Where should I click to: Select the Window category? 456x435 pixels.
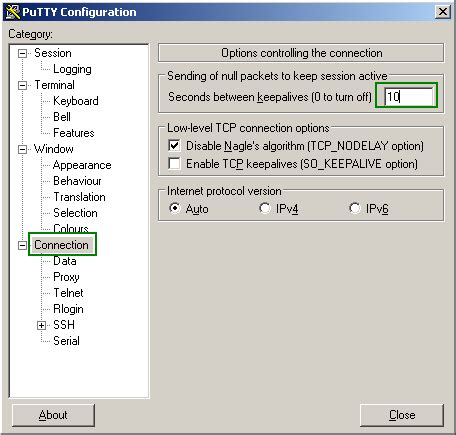point(54,149)
